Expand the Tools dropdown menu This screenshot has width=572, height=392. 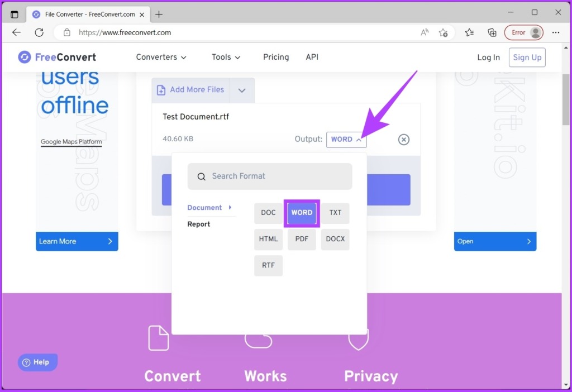tap(226, 57)
